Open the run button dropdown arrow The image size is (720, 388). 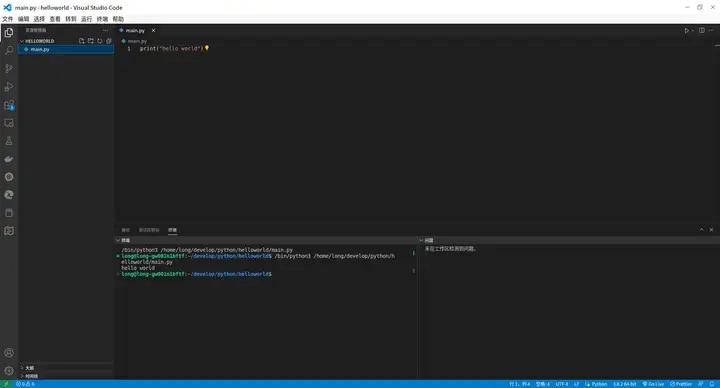point(692,30)
